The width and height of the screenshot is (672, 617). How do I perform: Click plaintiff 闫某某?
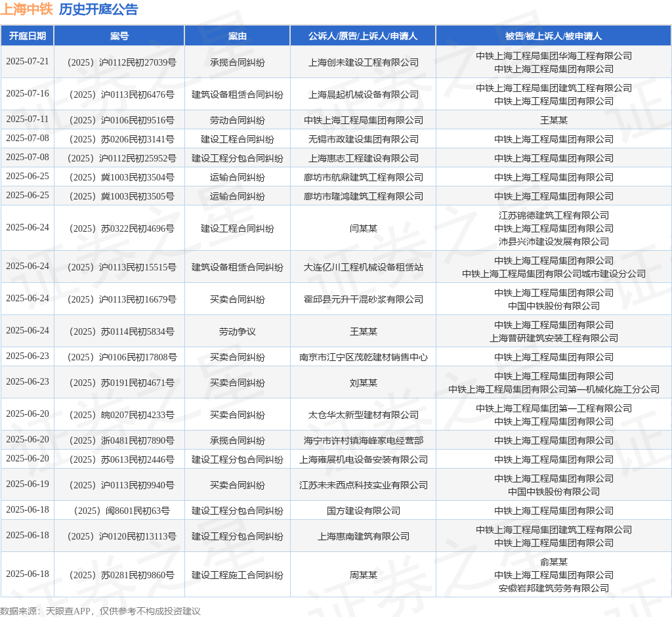pyautogui.click(x=364, y=228)
